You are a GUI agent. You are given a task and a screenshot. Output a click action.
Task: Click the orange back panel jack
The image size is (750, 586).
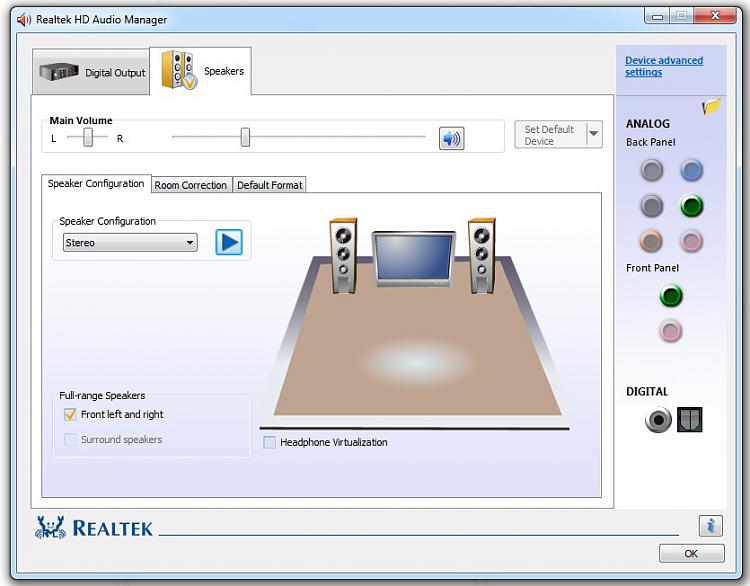click(x=651, y=241)
